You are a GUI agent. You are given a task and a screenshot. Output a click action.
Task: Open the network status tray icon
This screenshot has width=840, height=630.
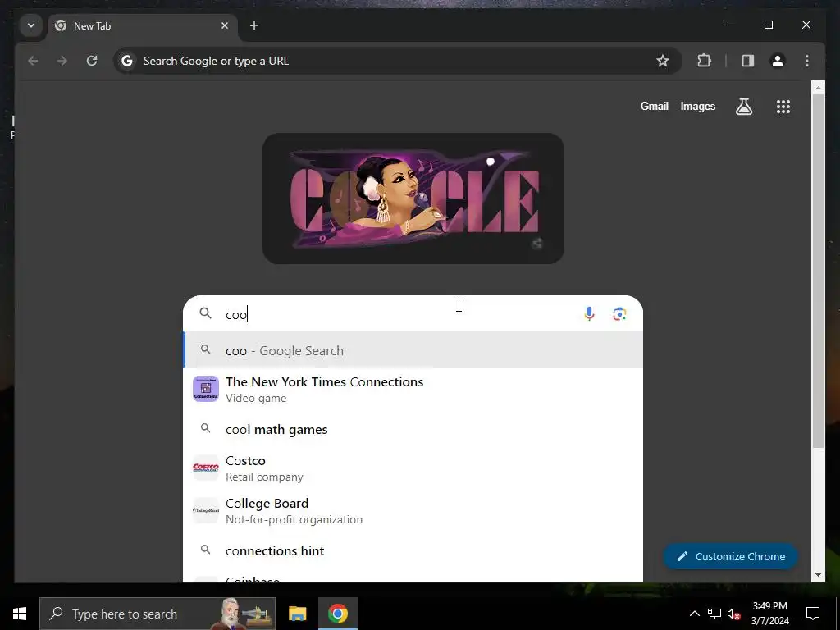coord(714,614)
